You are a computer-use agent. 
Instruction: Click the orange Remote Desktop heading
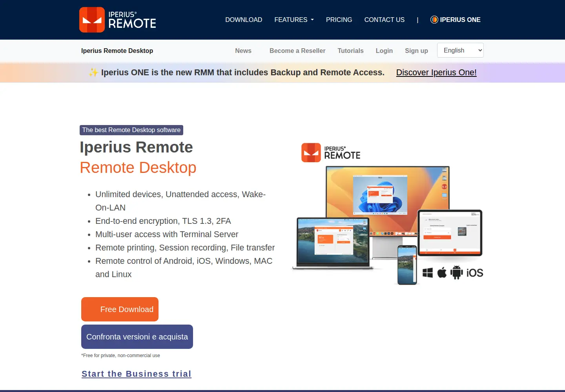[x=138, y=168]
